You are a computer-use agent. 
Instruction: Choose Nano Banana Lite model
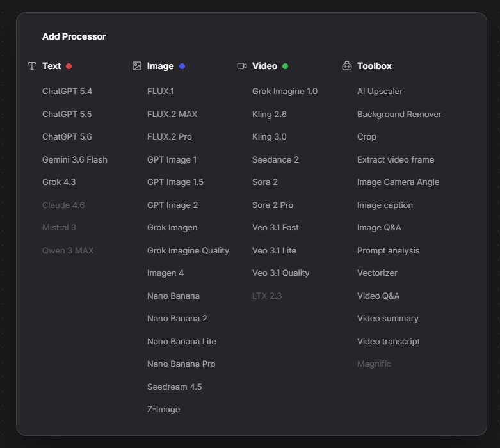182,341
